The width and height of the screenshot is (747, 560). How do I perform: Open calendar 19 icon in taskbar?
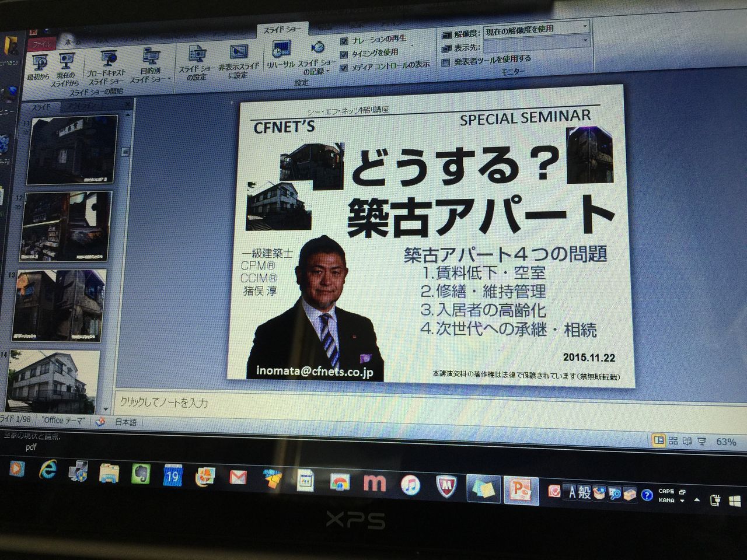click(172, 475)
